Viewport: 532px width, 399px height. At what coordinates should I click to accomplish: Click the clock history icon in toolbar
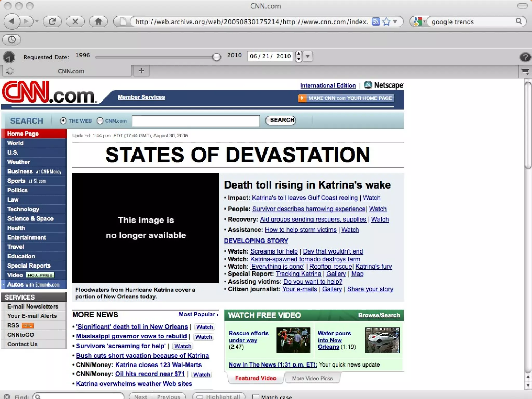[x=12, y=39]
